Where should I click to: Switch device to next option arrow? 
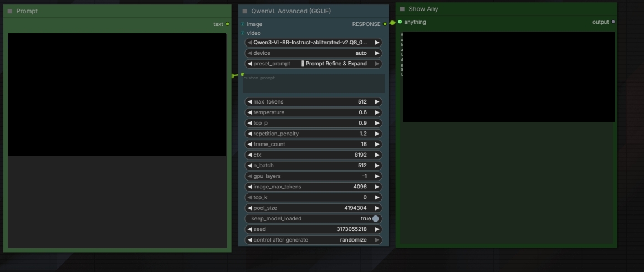click(377, 53)
